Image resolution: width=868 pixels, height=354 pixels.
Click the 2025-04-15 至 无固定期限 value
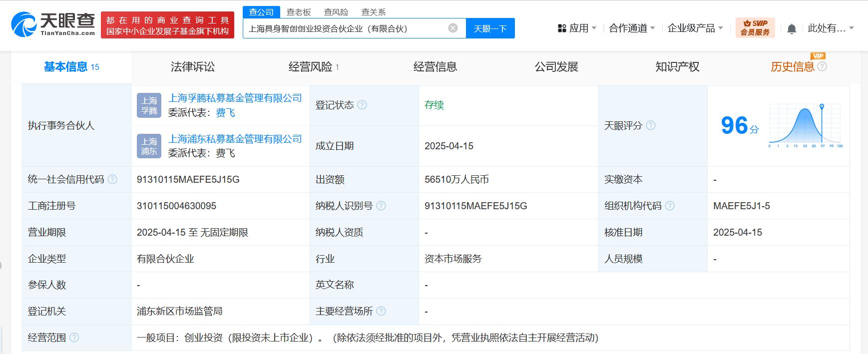[192, 232]
